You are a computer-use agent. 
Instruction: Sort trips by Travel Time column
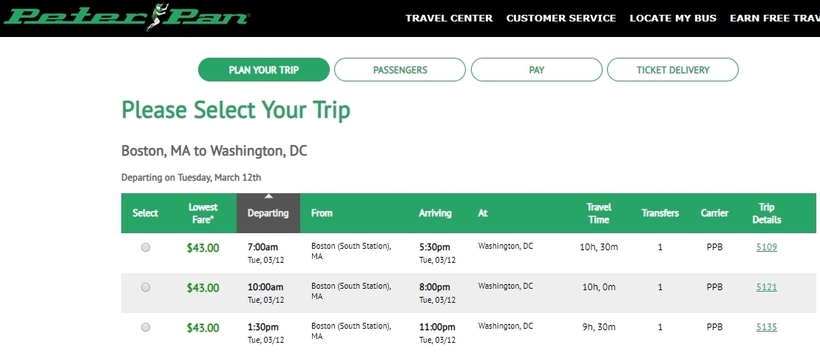pyautogui.click(x=599, y=213)
